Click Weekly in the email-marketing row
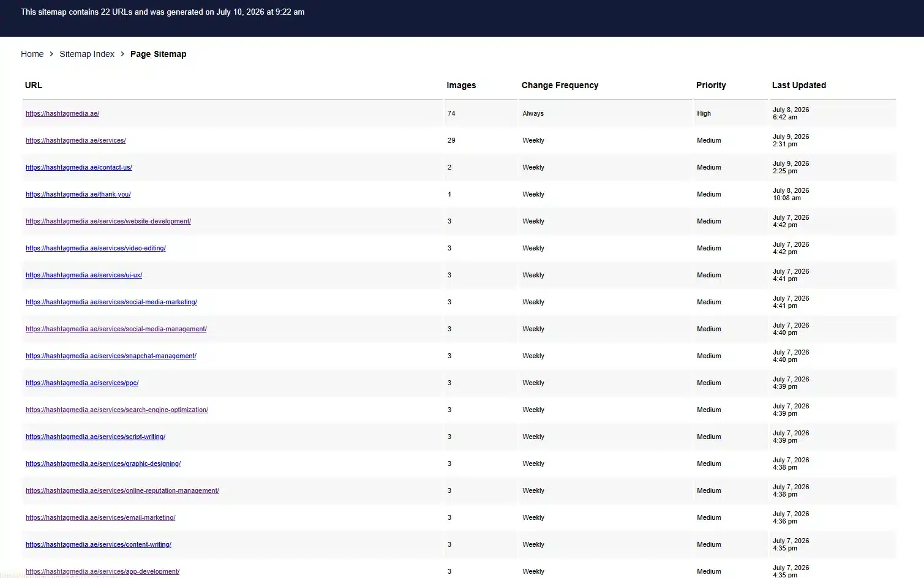 click(533, 517)
